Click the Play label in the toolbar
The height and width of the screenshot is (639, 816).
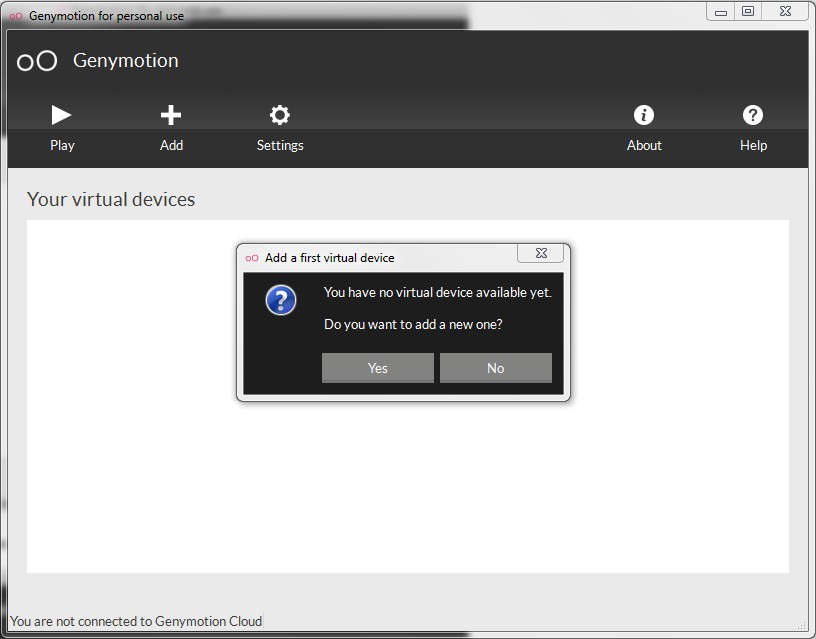62,145
